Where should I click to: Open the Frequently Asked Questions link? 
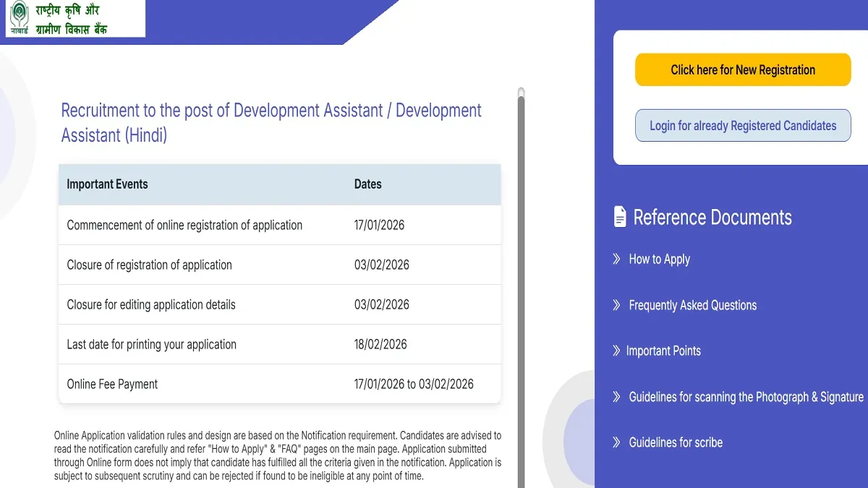(x=692, y=305)
